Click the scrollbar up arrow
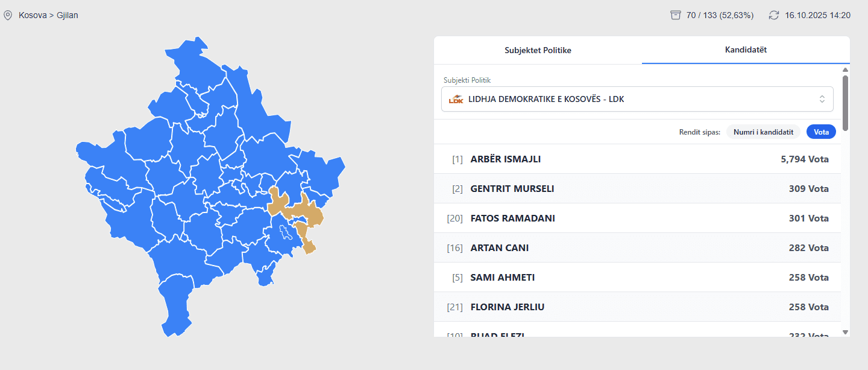The image size is (868, 370). tap(845, 70)
